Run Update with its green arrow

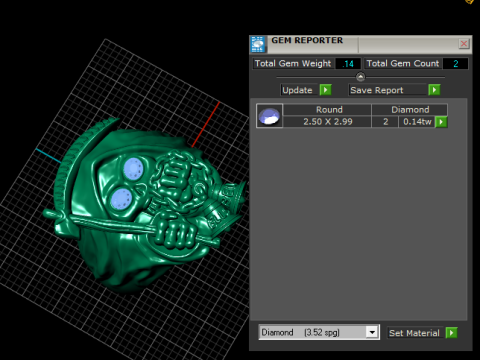tap(325, 90)
